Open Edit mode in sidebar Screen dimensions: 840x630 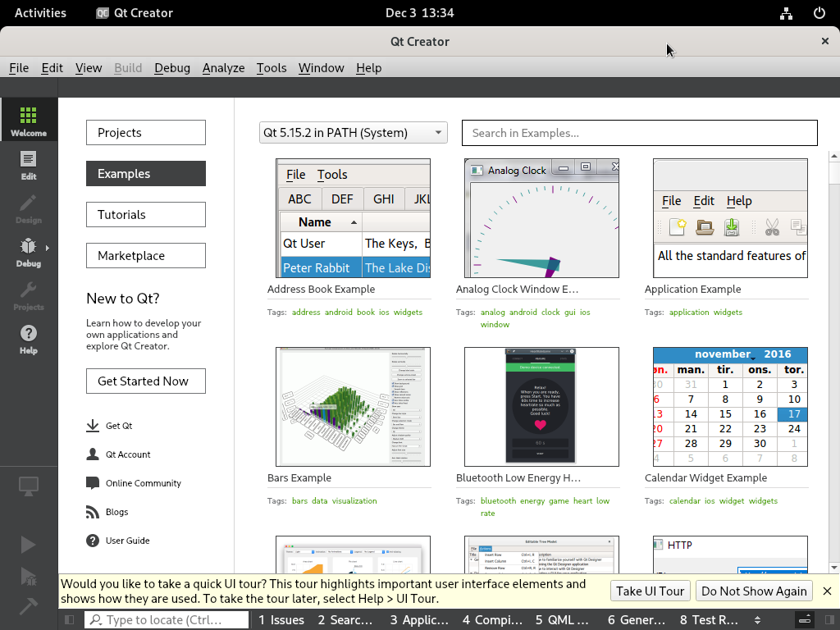(29, 166)
